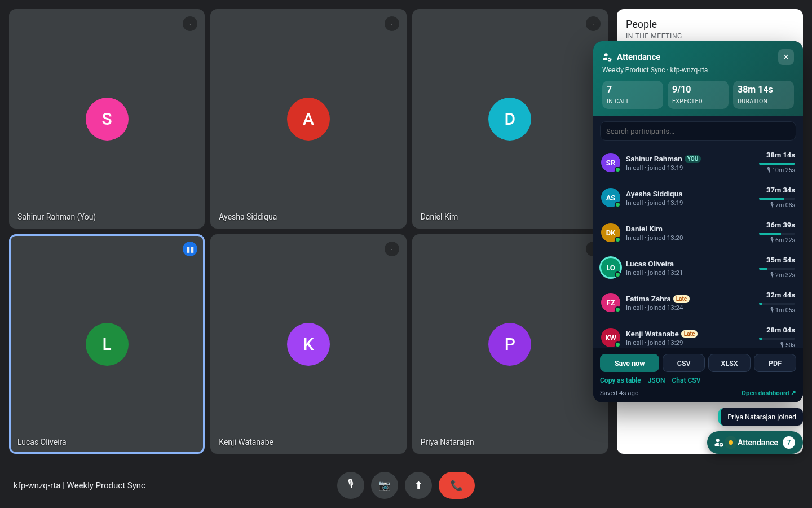The height and width of the screenshot is (508, 812).
Task: Click the Attendance icon in panel header
Action: point(607,57)
